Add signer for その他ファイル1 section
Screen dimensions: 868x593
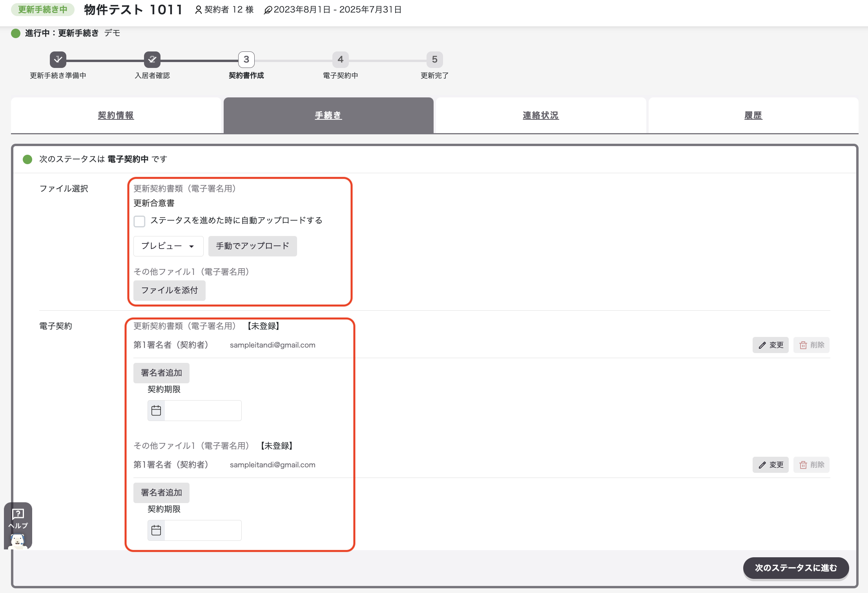tap(161, 493)
